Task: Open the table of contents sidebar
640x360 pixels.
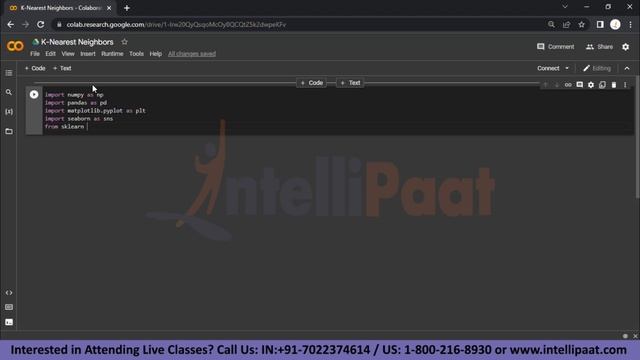Action: coord(9,73)
